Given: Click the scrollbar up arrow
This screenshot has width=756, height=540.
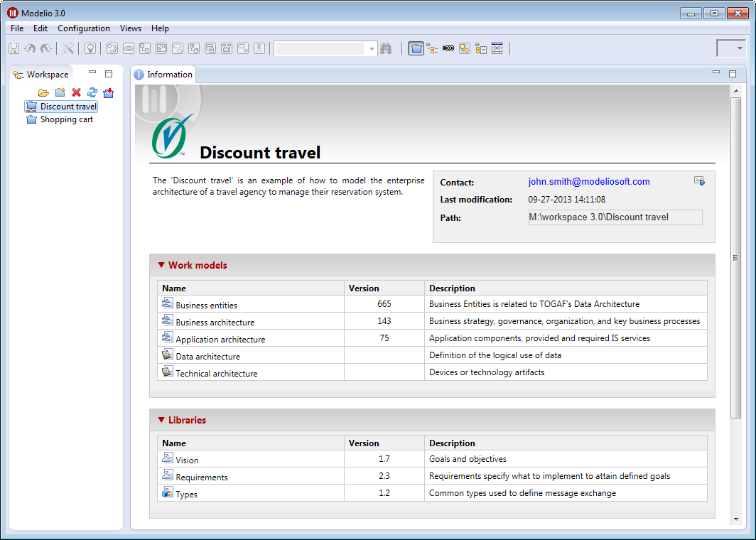Looking at the screenshot, I should click(x=736, y=91).
